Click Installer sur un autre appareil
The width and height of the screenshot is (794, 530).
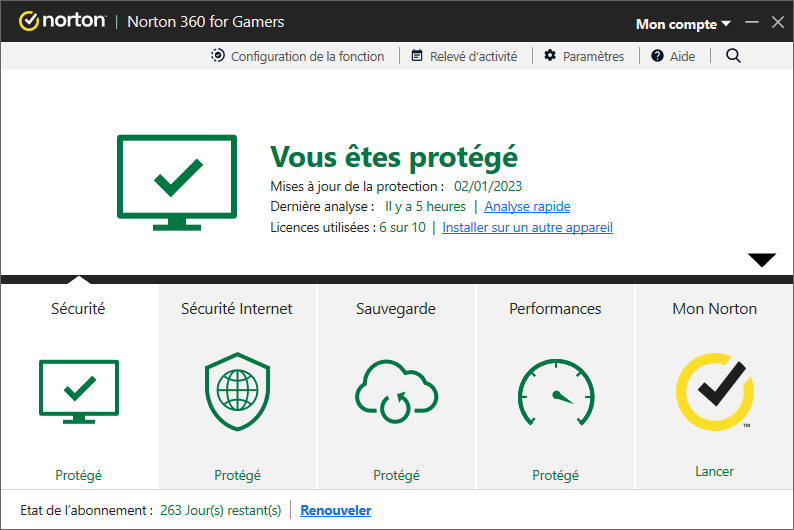pos(527,227)
